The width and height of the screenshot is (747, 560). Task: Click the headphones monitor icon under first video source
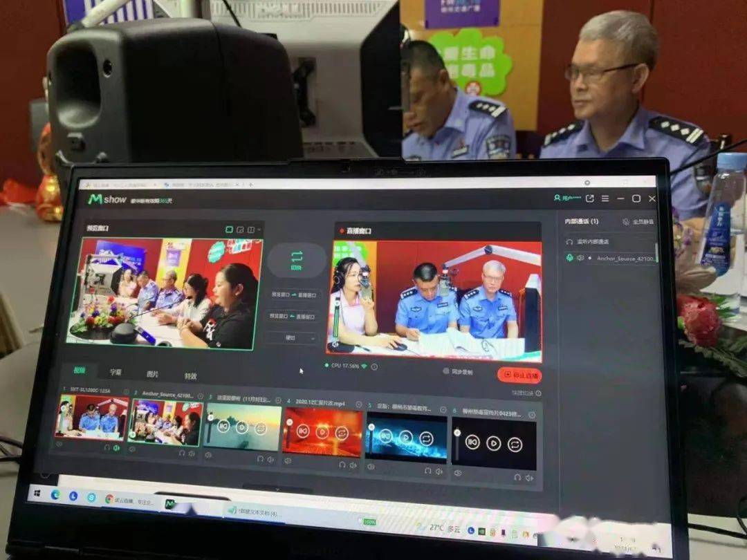pyautogui.click(x=107, y=447)
